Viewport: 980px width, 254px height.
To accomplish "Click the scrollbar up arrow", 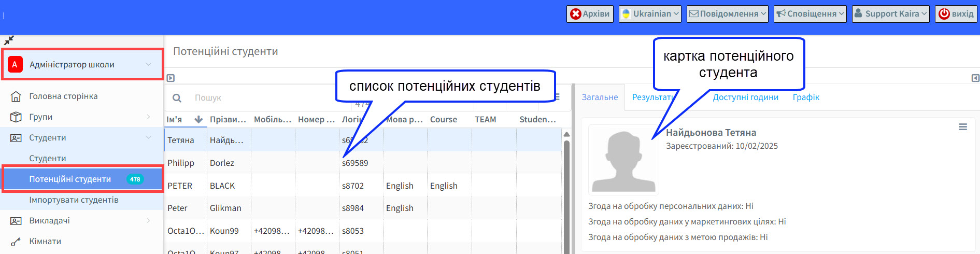I will tap(566, 134).
